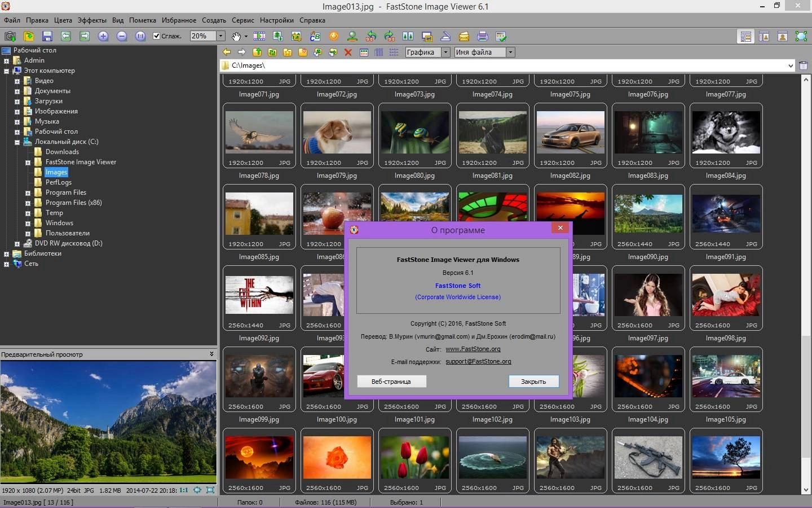Open the Эффекты menu
The height and width of the screenshot is (508, 812).
[x=92, y=20]
